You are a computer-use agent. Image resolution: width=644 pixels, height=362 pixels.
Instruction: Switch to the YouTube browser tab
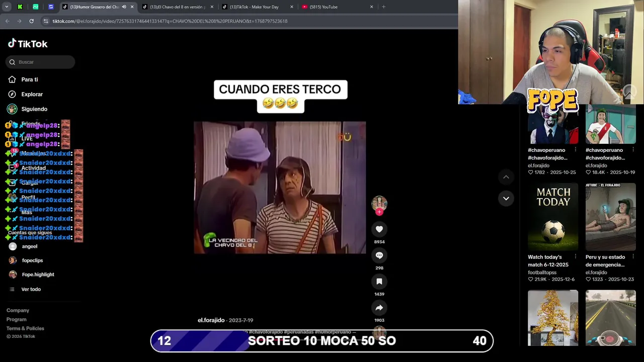(337, 7)
